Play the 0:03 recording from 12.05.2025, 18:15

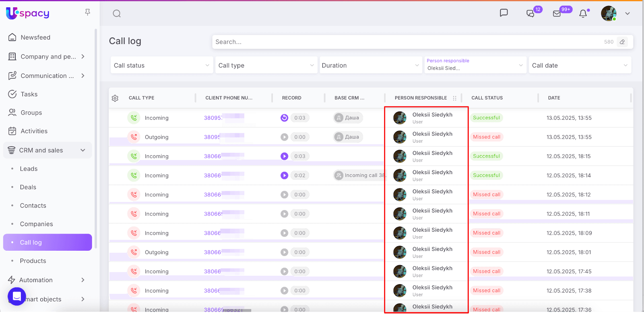pyautogui.click(x=285, y=156)
